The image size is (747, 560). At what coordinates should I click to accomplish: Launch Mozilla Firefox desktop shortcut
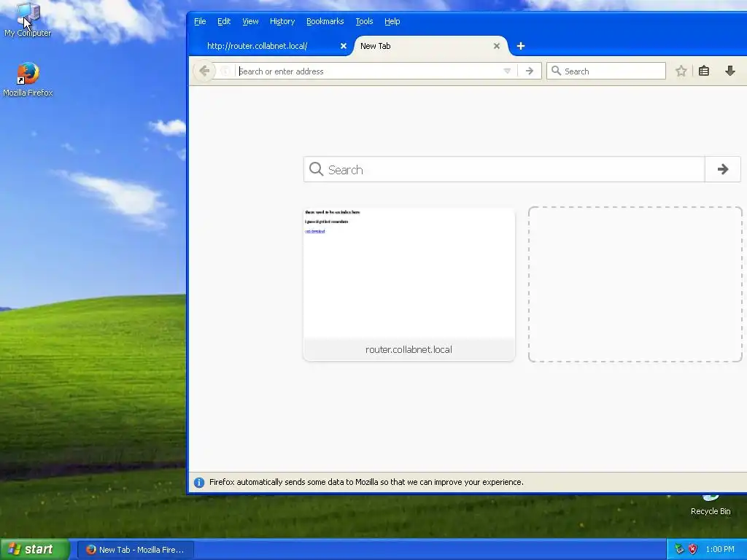tap(28, 80)
